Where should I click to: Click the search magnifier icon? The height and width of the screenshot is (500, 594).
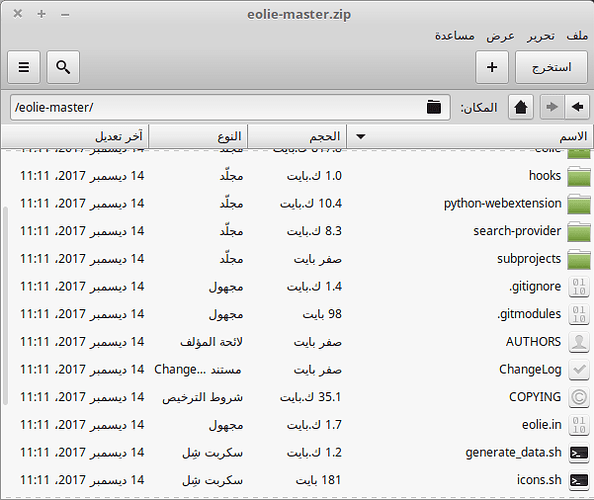63,67
